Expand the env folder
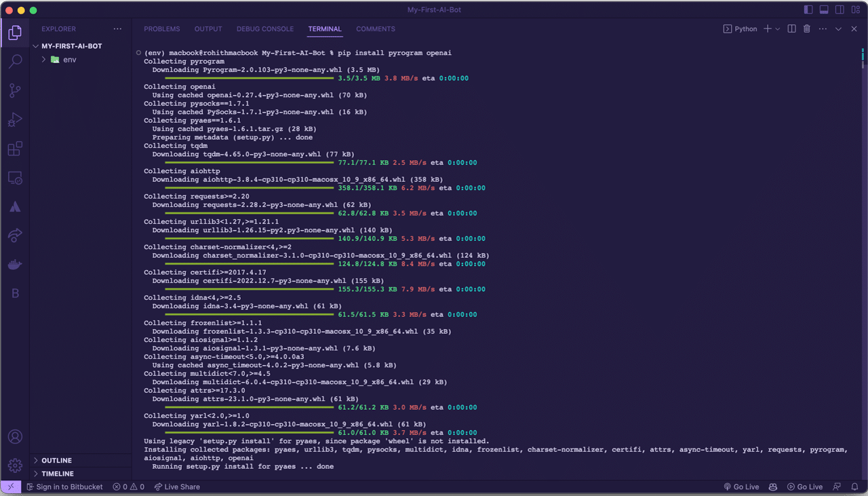Viewport: 868px width, 496px height. point(44,60)
